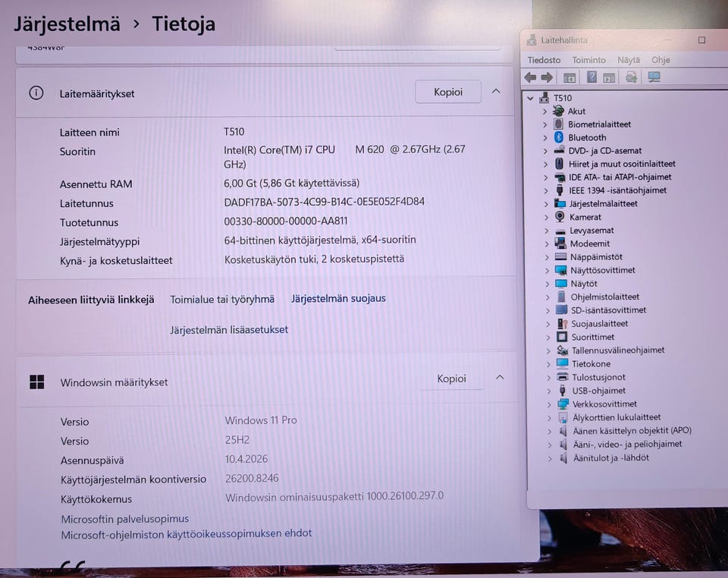
Task: Click the Laitehallinta window title
Action: [x=564, y=40]
